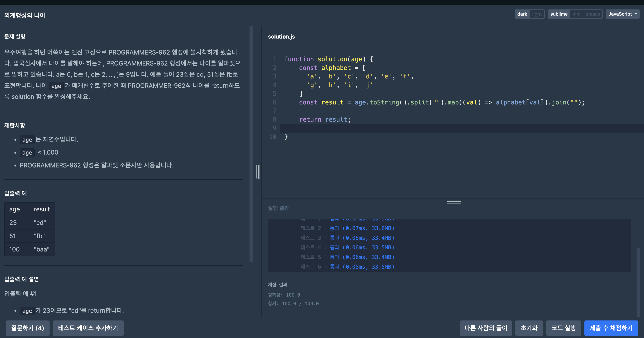Click the 실행 결과 panel header
Image resolution: width=644 pixels, height=338 pixels.
278,208
